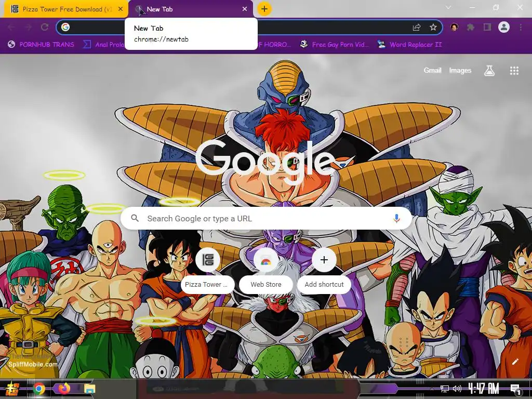Screen dimensions: 532x399
Task: Open the Start menu on the taskbar
Action: pyautogui.click(x=12, y=389)
